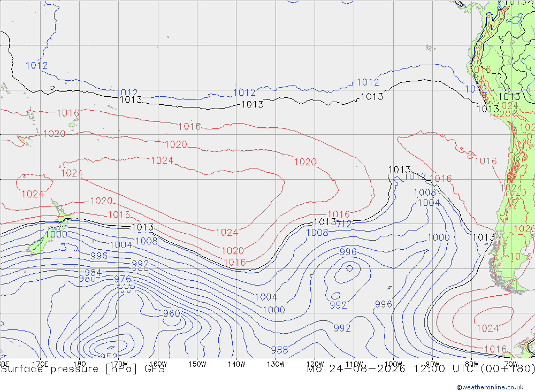Click the 110W longitude label
Image resolution: width=535 pixels, height=392 pixels.
pyautogui.click(x=354, y=364)
